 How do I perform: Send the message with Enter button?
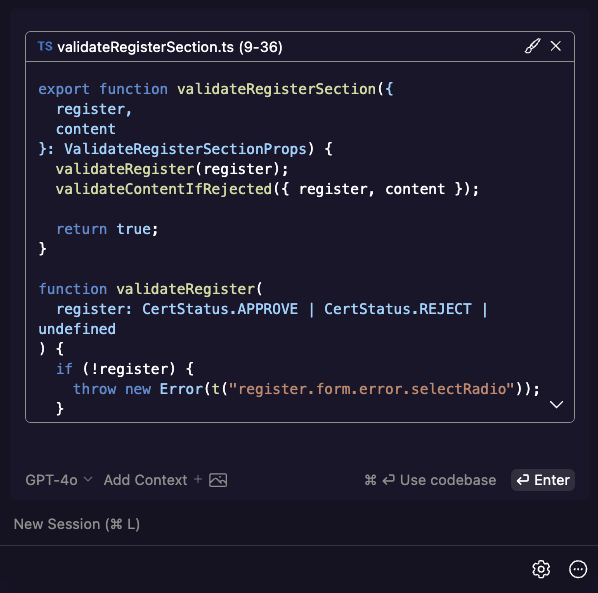pyautogui.click(x=543, y=480)
